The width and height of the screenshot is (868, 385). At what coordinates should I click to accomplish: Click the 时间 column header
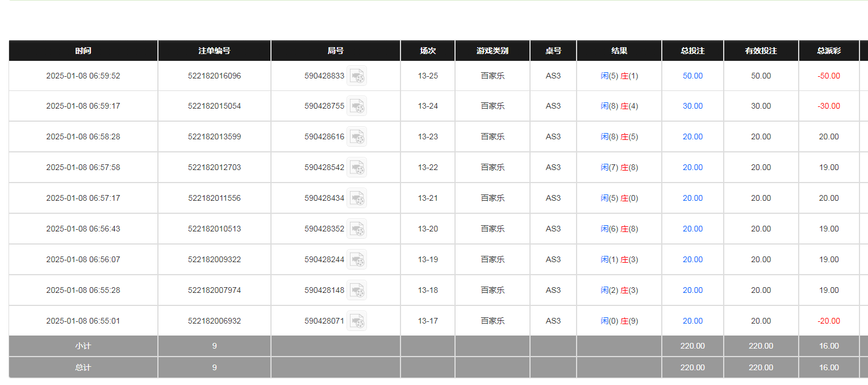point(83,51)
